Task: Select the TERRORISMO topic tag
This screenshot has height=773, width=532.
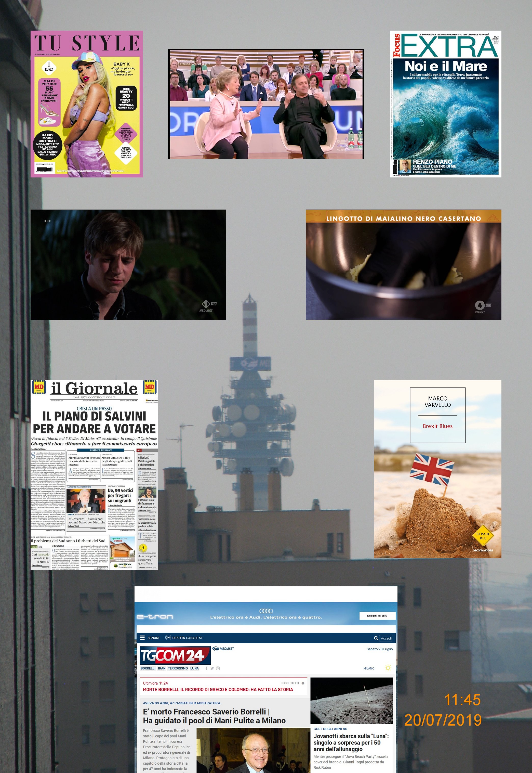Action: click(178, 668)
